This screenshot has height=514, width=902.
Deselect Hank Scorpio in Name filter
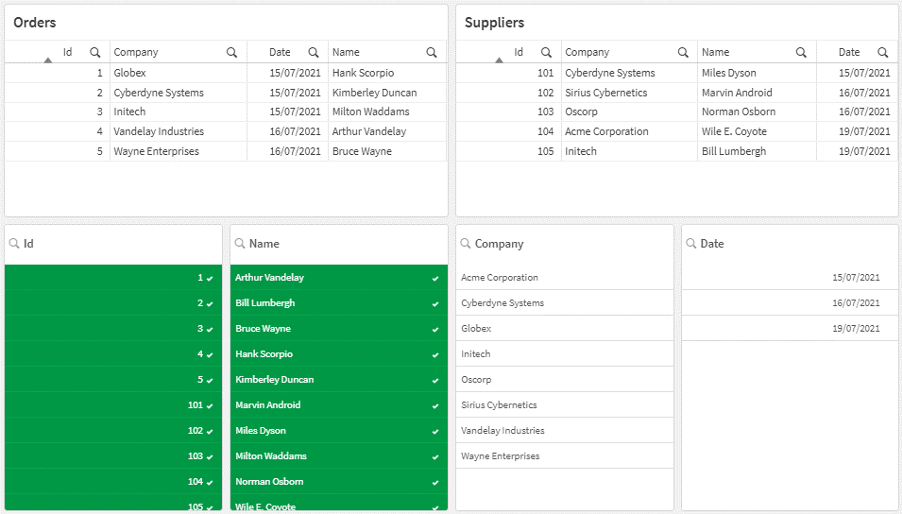pos(339,354)
